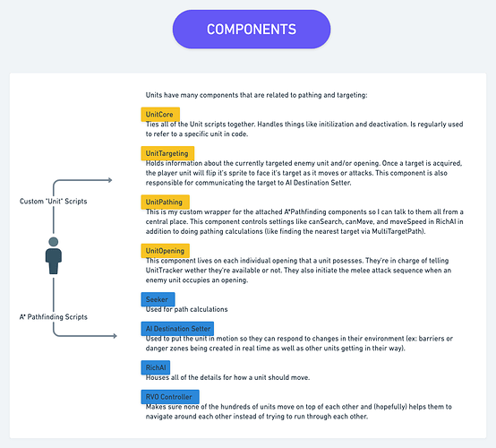496x448 pixels.
Task: Click the UnitOpening description paragraph
Action: [298, 271]
